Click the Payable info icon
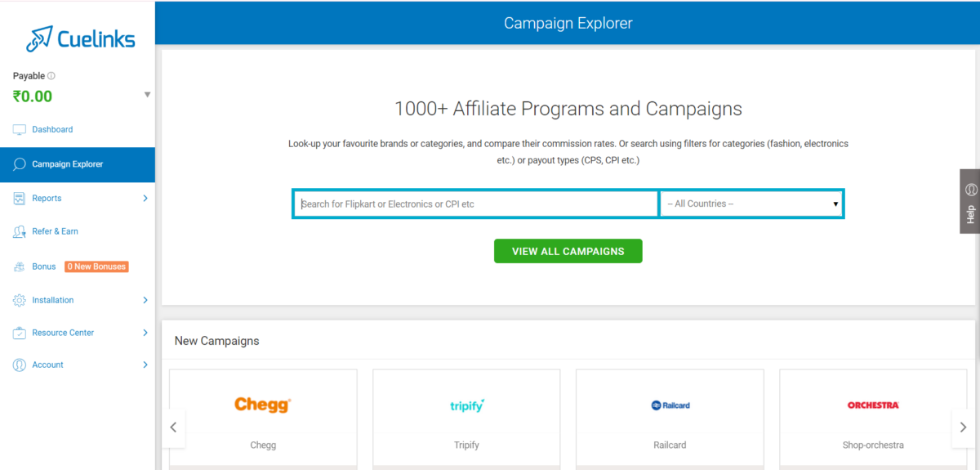Viewport: 980px width, 470px height. [x=51, y=76]
